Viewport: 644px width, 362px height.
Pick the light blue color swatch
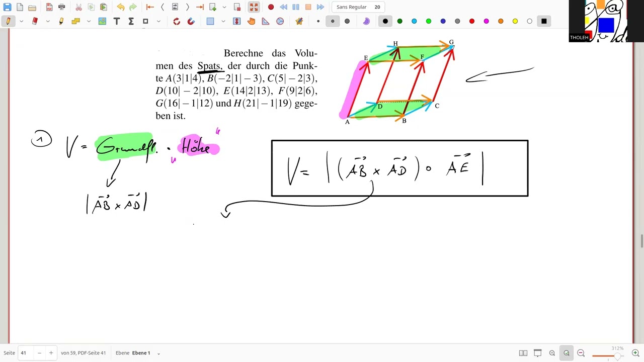click(414, 21)
